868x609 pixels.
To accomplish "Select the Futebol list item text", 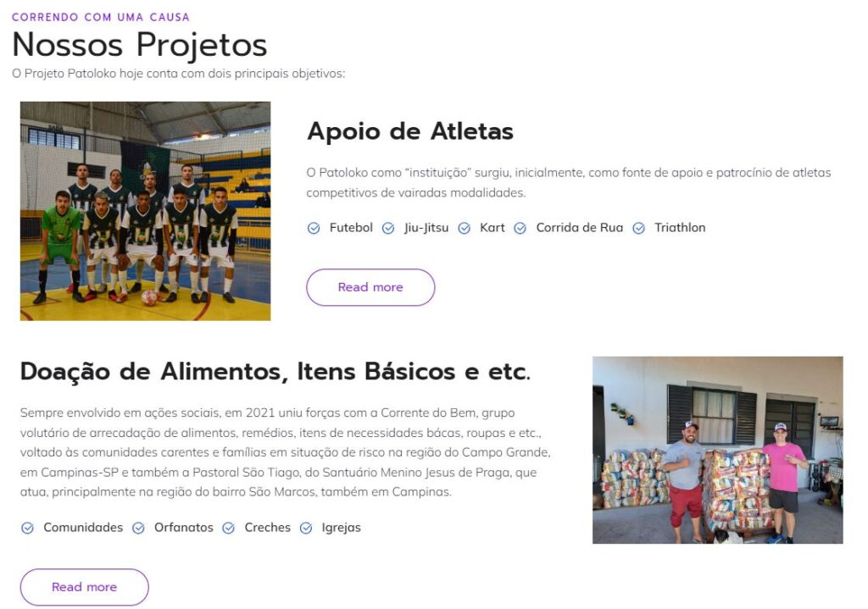I will [351, 228].
